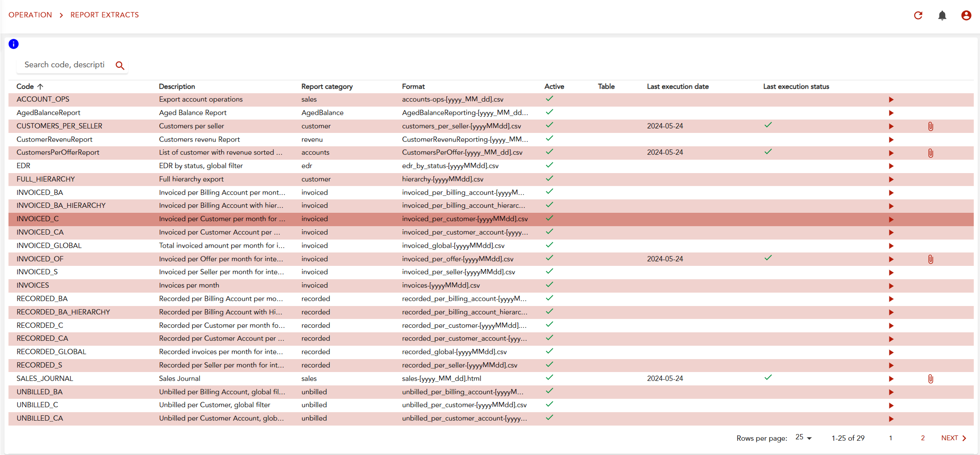Click 'sales-[yyyy_MM_dd].html' format cell
The width and height of the screenshot is (980, 455).
[441, 379]
